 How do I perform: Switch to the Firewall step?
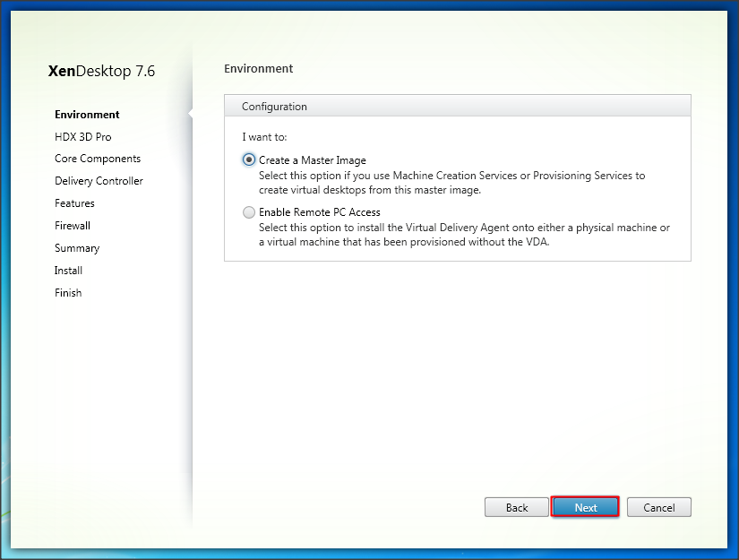[x=73, y=226]
